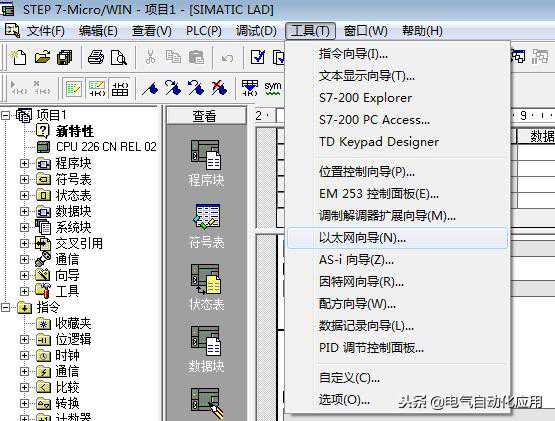Image resolution: width=555 pixels, height=421 pixels.
Task: Select 数据记录向导(L)... menu entry
Action: 397,326
